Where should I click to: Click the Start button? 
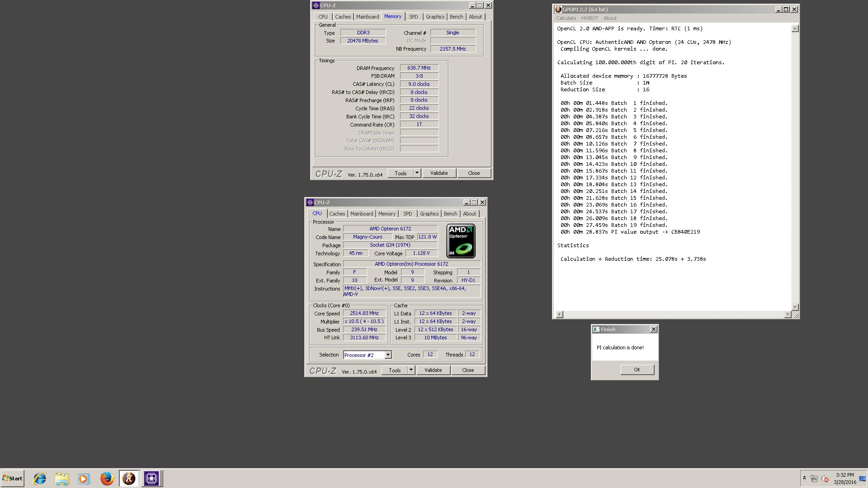point(12,479)
